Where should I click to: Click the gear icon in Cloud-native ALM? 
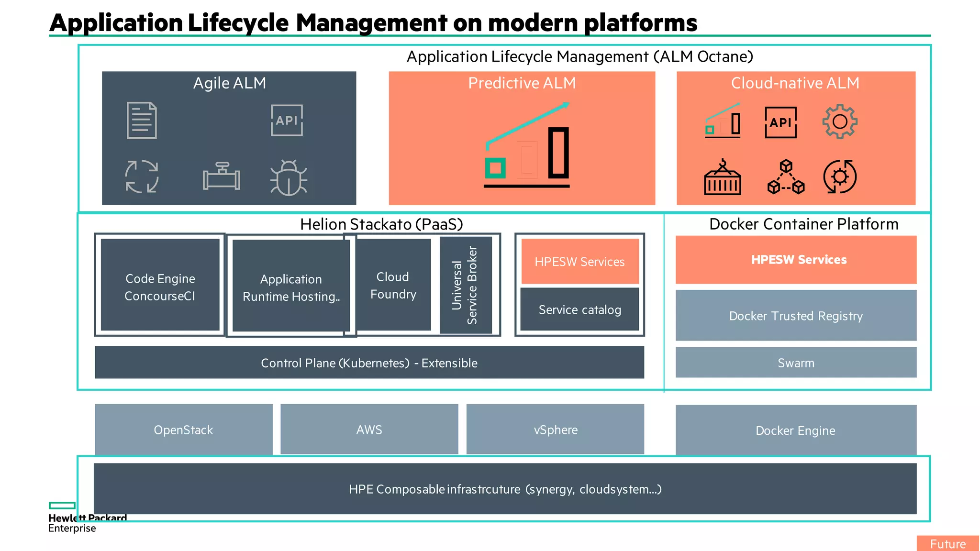[x=840, y=122]
